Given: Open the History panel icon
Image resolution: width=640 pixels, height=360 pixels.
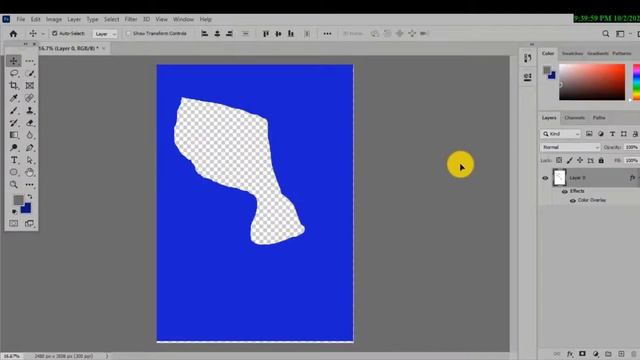Looking at the screenshot, I should (528, 58).
